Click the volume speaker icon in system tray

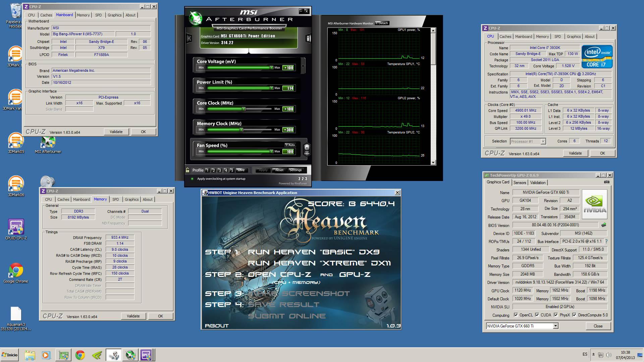[x=609, y=355]
